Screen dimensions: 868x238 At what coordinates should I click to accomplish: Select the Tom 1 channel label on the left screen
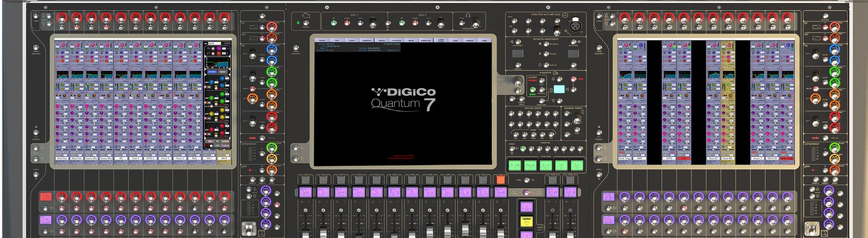136,158
